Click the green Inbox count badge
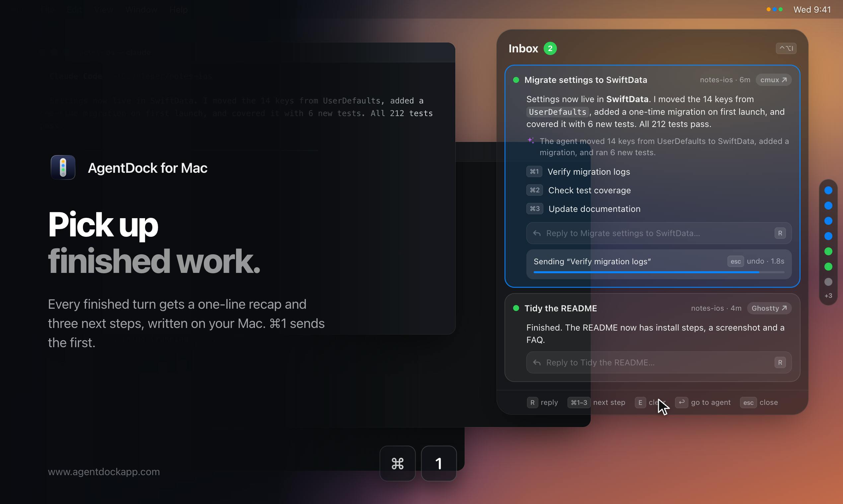The image size is (843, 504). click(550, 48)
